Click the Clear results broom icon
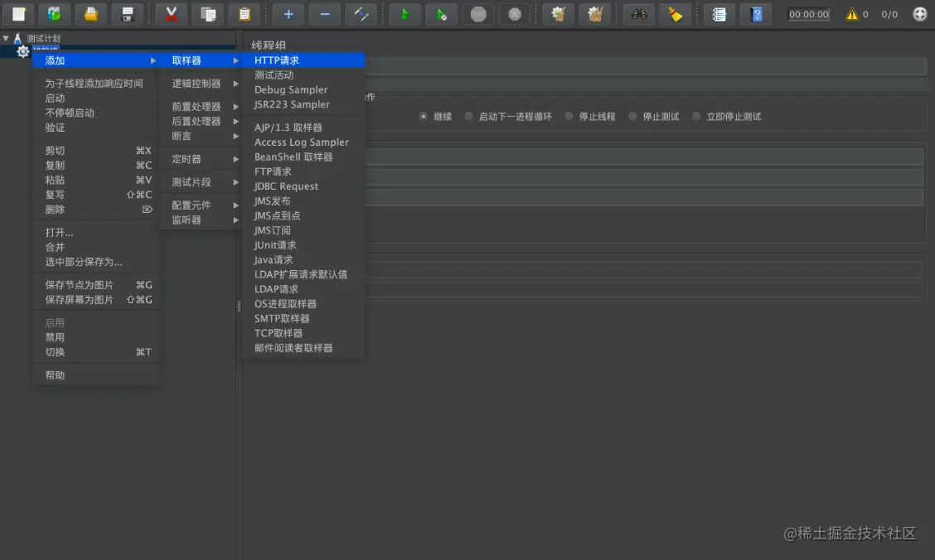This screenshot has height=560, width=935. click(x=559, y=14)
